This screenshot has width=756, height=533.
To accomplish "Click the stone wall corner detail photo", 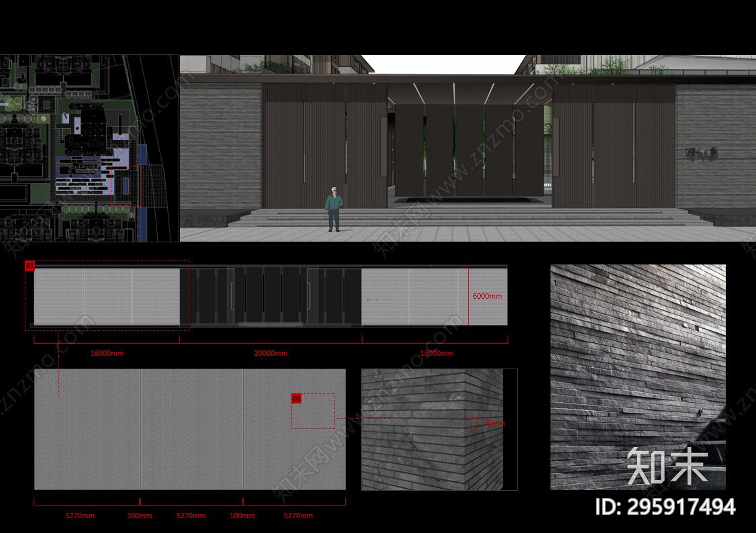I will (x=439, y=430).
